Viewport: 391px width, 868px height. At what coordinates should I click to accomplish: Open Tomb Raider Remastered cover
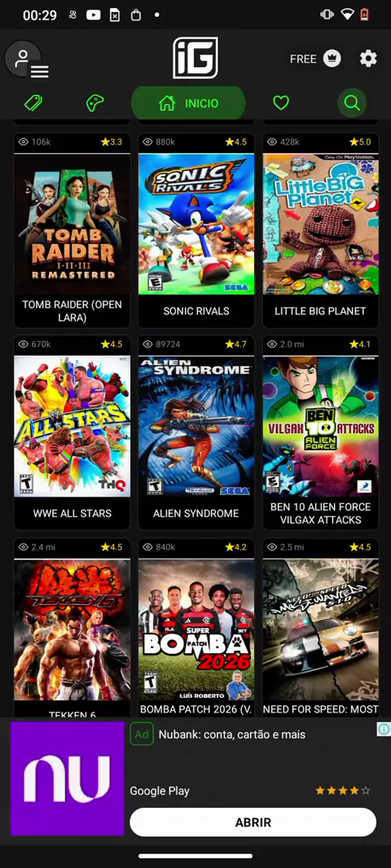click(72, 224)
